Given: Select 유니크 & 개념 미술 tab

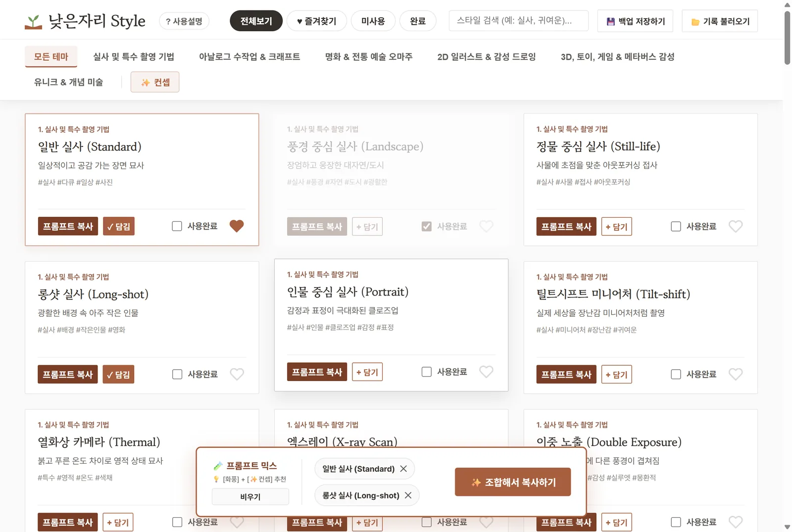Looking at the screenshot, I should point(68,82).
